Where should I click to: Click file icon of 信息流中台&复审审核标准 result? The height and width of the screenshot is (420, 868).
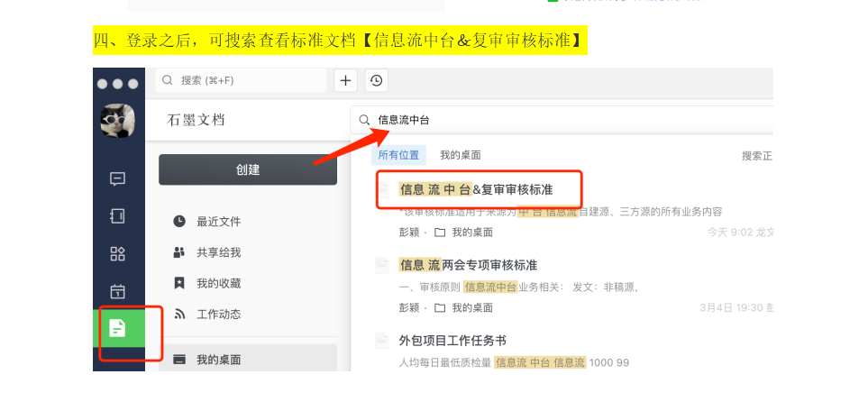pyautogui.click(x=382, y=190)
